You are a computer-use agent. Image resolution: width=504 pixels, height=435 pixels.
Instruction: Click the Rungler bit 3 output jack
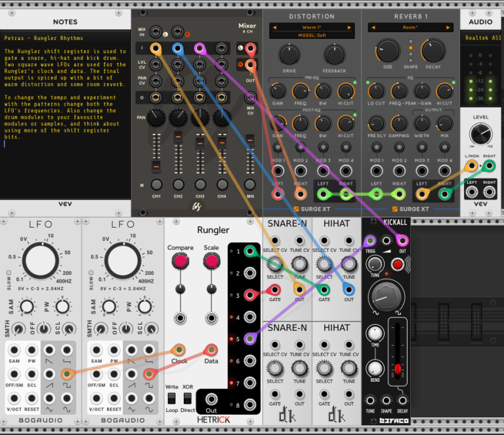250,295
